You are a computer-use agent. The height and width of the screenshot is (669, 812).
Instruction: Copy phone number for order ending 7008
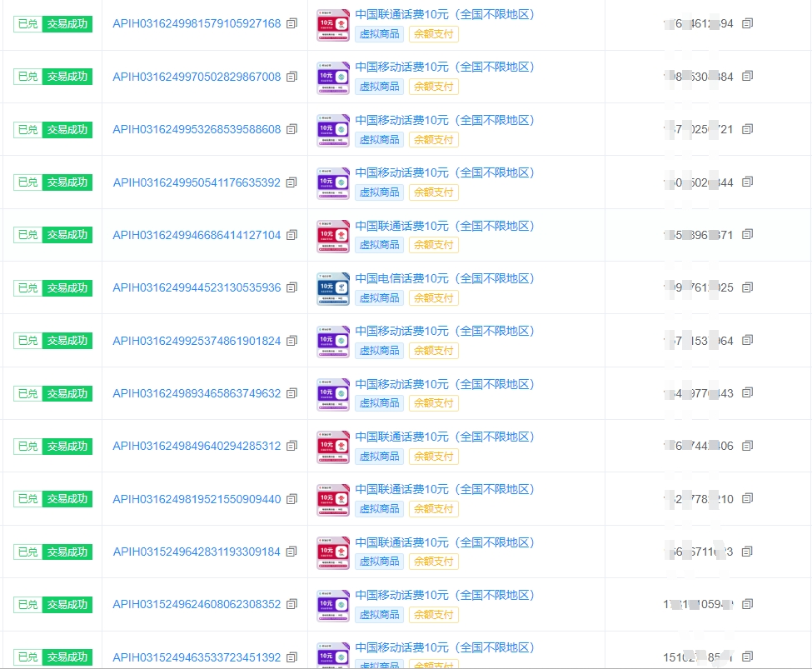pyautogui.click(x=747, y=76)
